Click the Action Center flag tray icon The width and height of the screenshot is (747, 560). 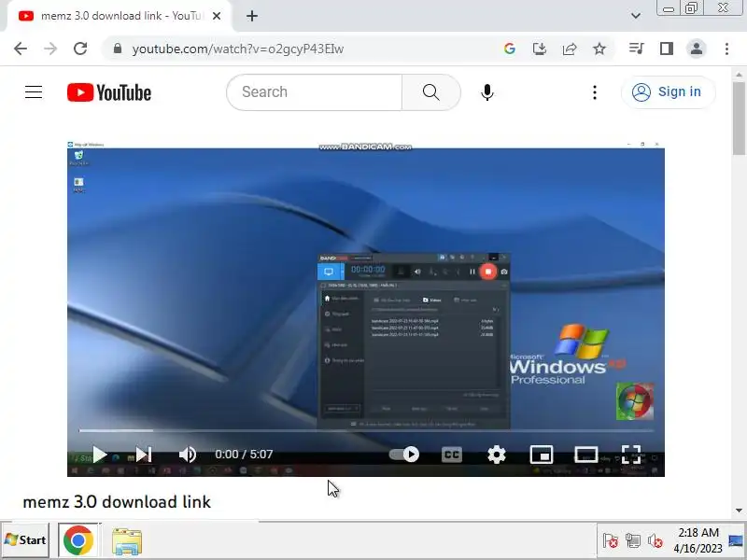pyautogui.click(x=610, y=540)
